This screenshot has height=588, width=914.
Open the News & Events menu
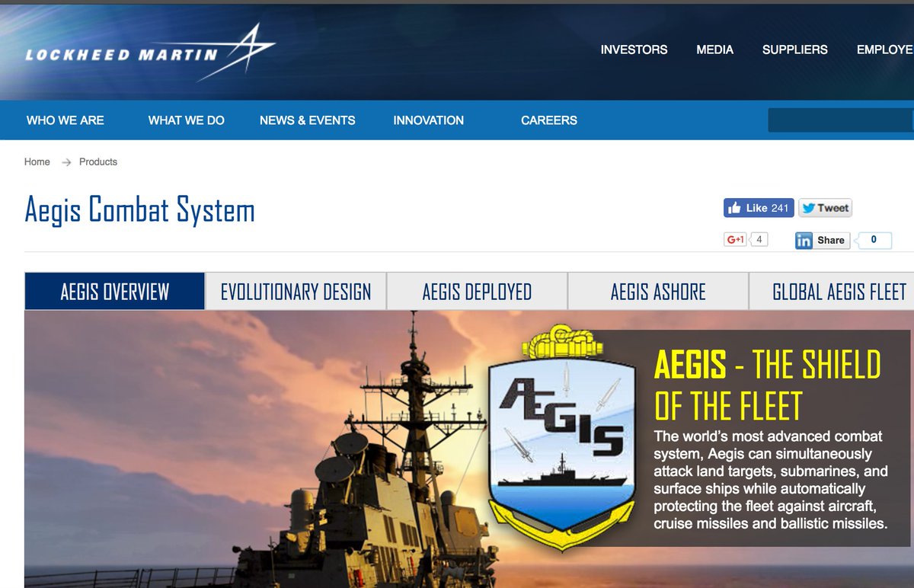click(308, 120)
